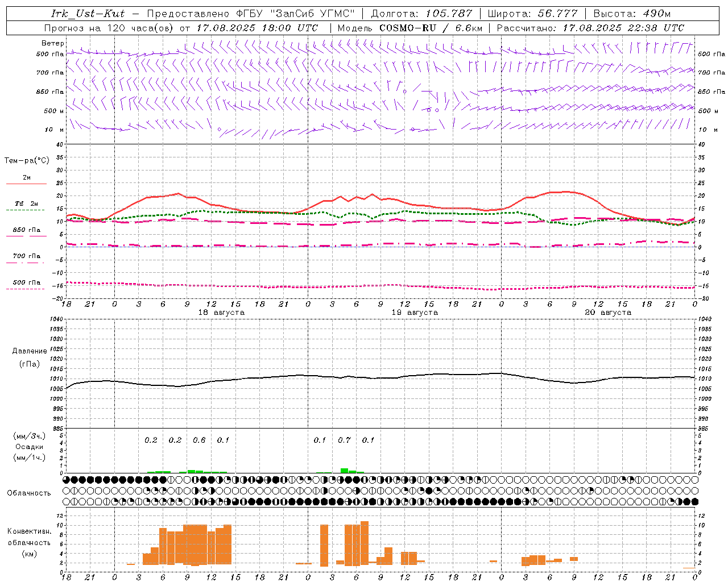Click the 'Осадки' precipitation label
This screenshot has height=582, width=728.
click(29, 447)
